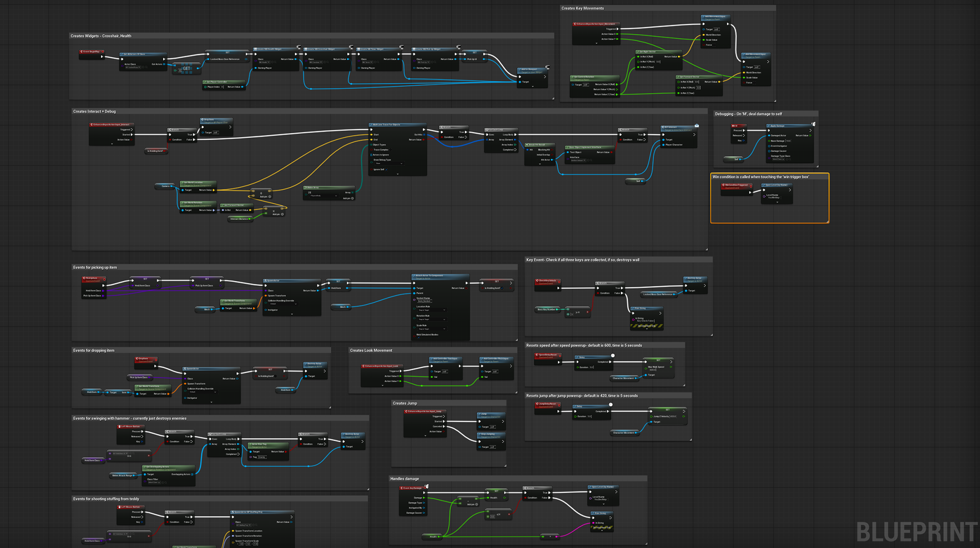Viewport: 980px width, 548px height.
Task: Click the Win condition comment box resize handle
Action: (827, 221)
